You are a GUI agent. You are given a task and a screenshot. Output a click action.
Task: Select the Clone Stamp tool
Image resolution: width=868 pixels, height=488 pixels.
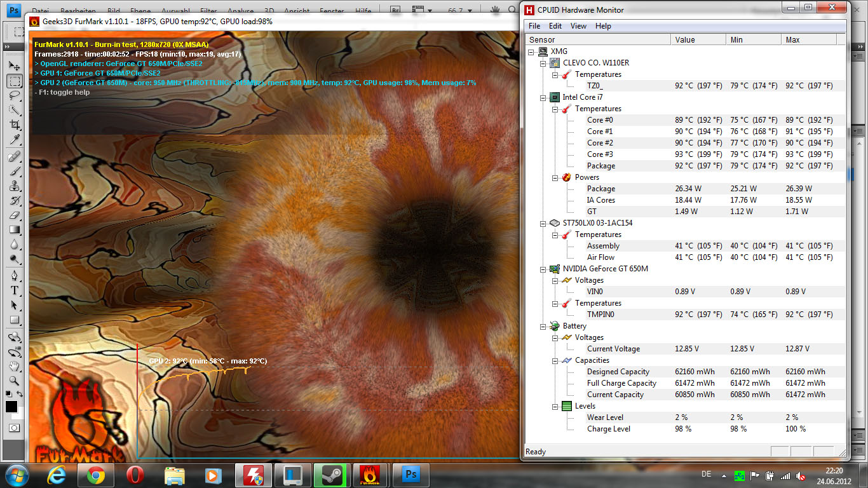14,186
